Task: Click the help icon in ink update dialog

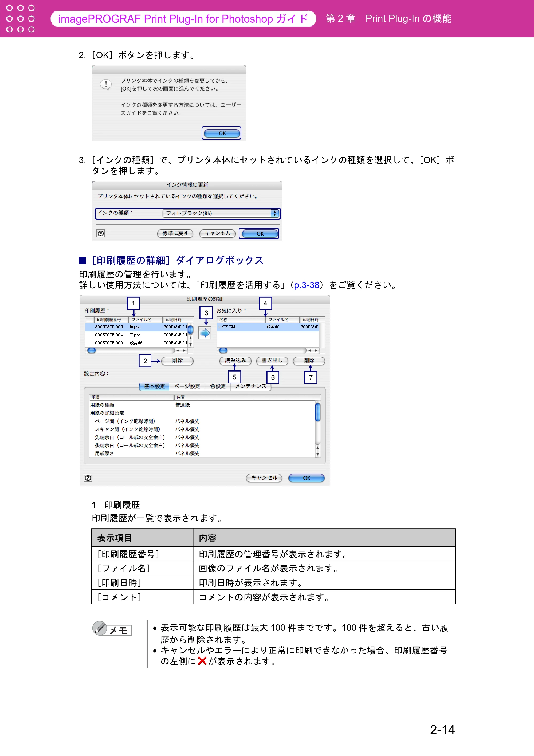Action: coord(101,233)
